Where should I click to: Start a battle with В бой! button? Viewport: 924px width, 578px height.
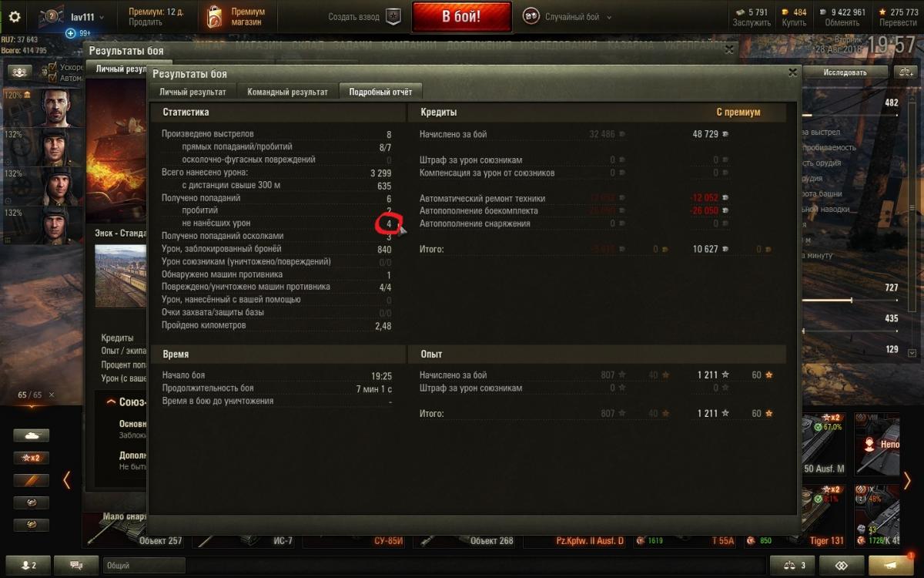click(x=461, y=17)
